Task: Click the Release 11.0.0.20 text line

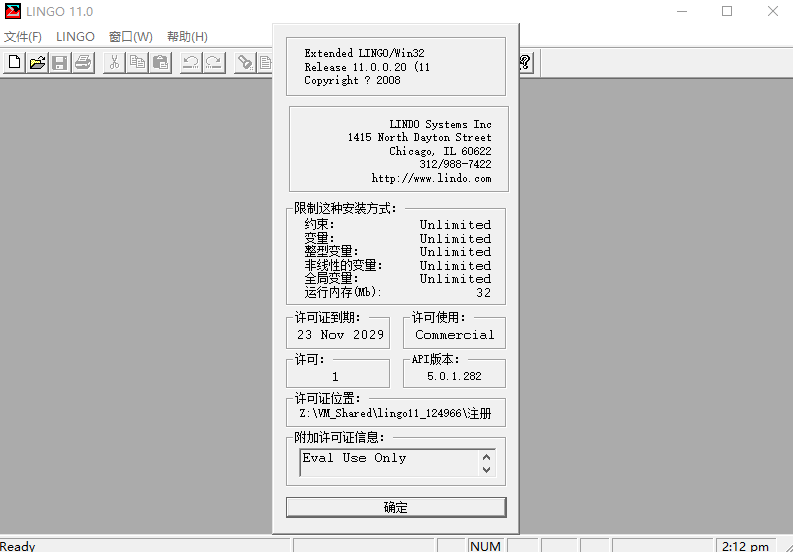Action: [367, 67]
